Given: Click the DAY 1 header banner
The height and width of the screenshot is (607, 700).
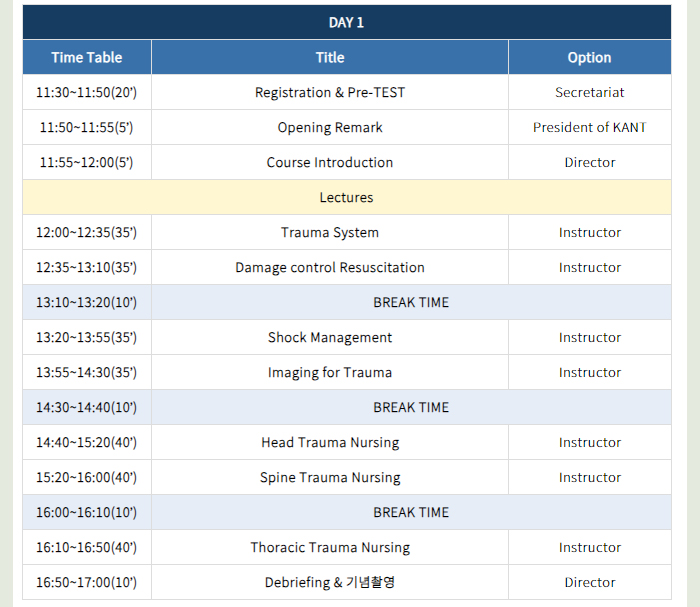Looking at the screenshot, I should (x=347, y=22).
